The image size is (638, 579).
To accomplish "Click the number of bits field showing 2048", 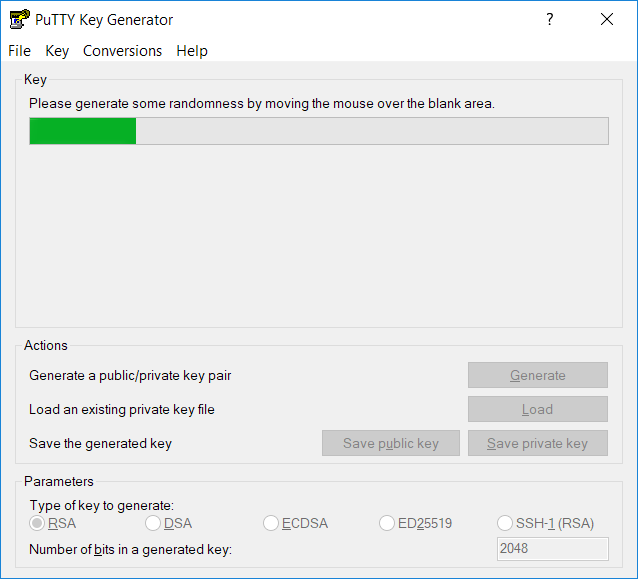I will point(553,548).
